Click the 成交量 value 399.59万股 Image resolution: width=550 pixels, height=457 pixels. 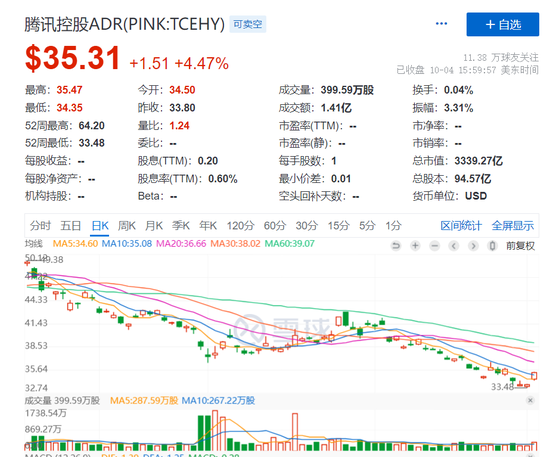click(347, 90)
